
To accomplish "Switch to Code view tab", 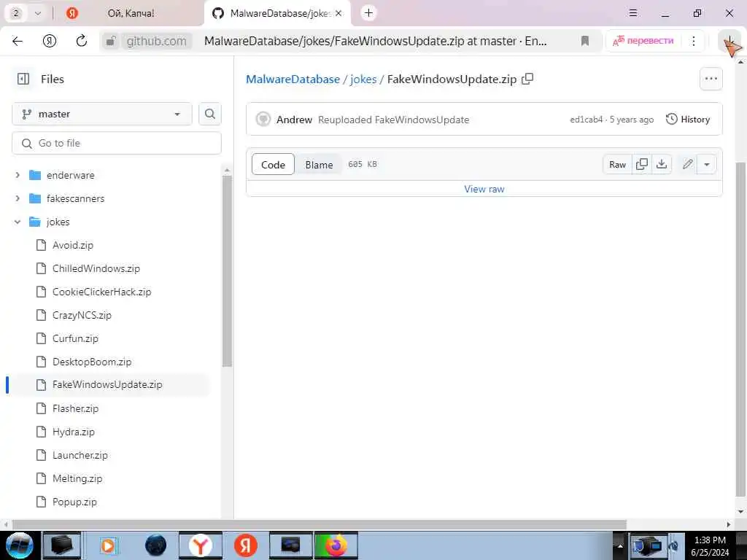I will click(273, 164).
